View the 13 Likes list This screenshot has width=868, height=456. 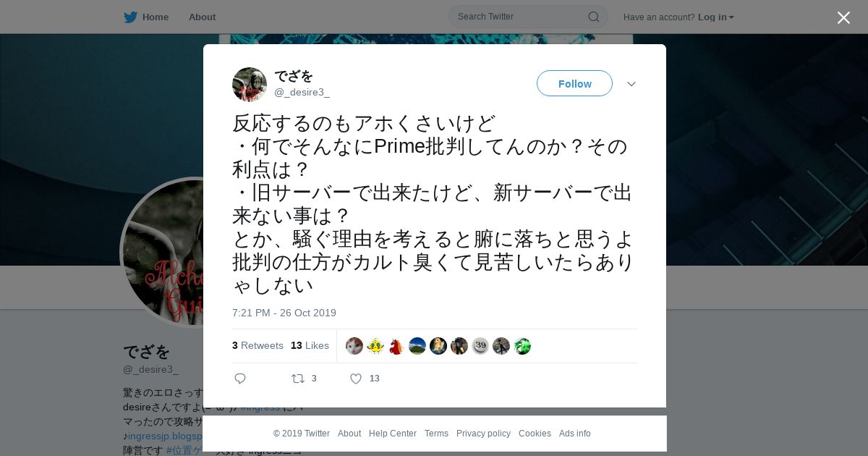[x=310, y=346]
